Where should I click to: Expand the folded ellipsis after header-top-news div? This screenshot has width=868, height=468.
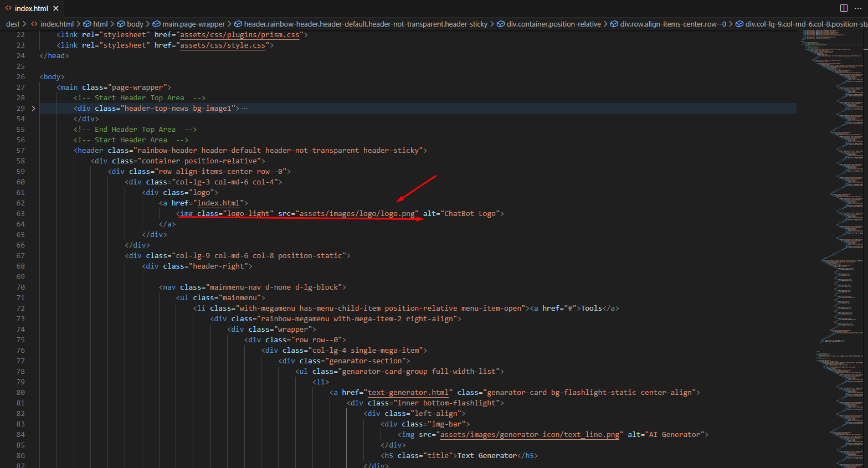[x=245, y=109]
